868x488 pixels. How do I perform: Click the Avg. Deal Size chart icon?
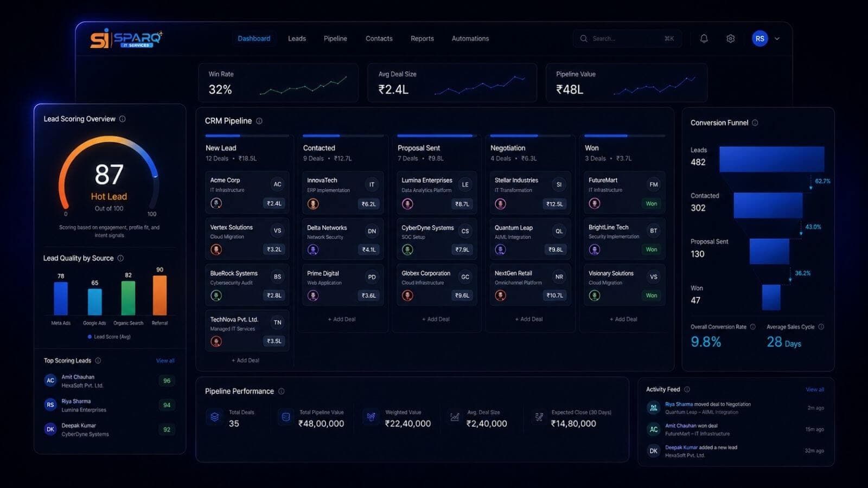(455, 417)
